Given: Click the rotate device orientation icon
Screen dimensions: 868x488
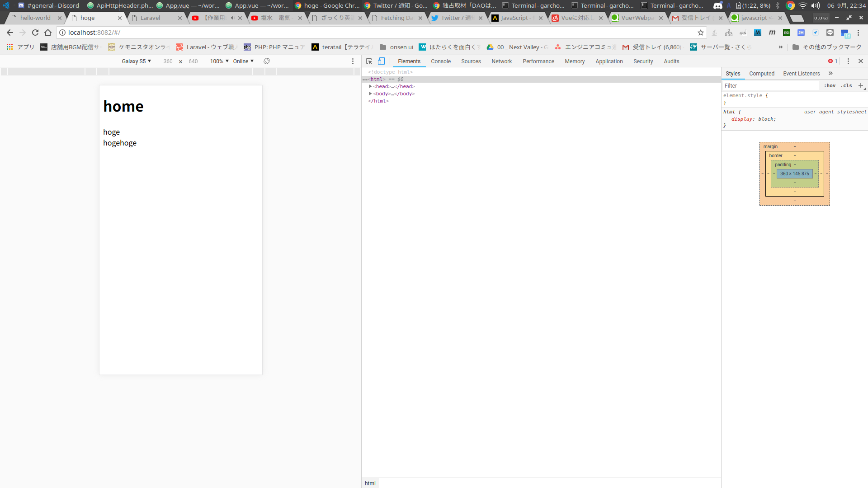Looking at the screenshot, I should point(267,61).
